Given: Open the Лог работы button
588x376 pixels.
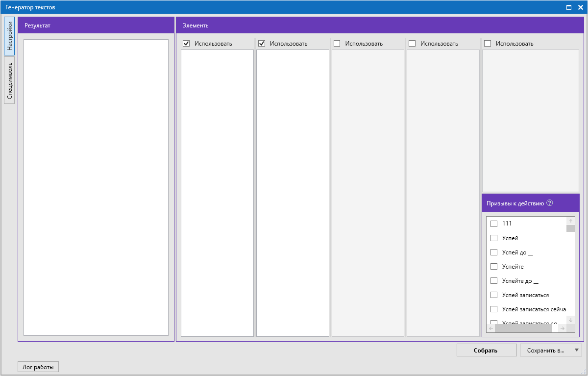Looking at the screenshot, I should point(38,367).
